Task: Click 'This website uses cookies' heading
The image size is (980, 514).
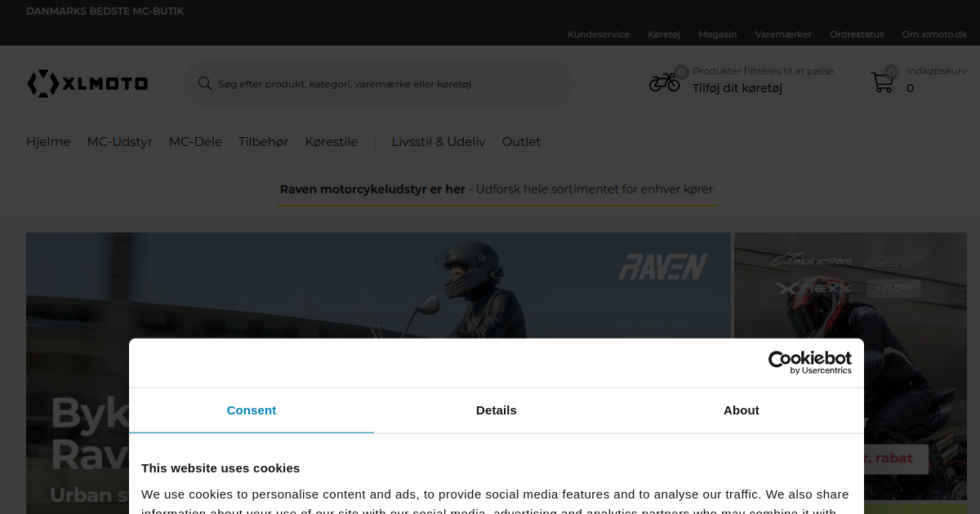Action: 220,468
